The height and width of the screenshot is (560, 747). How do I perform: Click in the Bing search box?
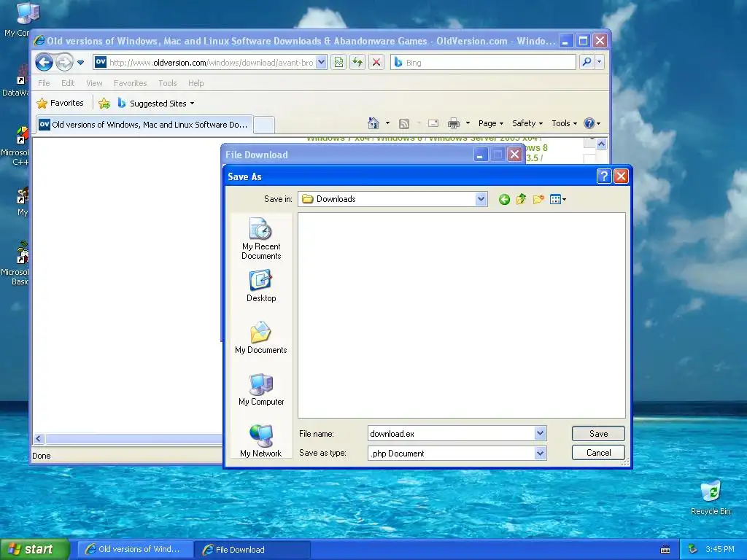[x=484, y=63]
